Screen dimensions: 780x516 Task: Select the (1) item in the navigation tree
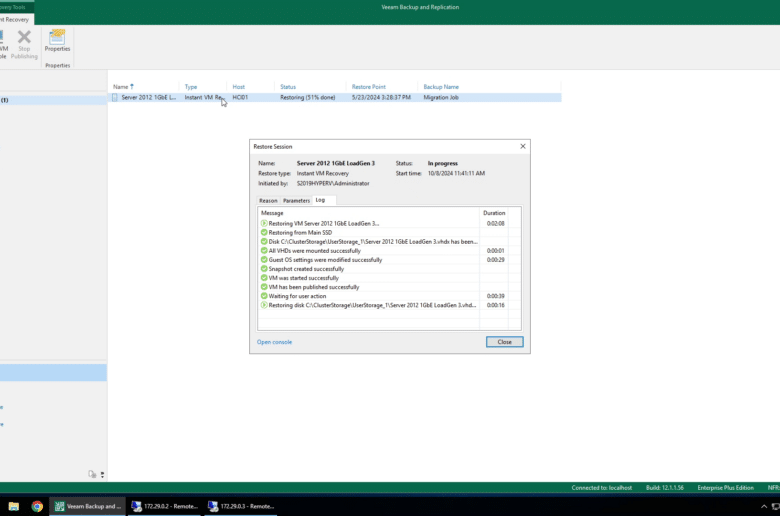pos(53,100)
